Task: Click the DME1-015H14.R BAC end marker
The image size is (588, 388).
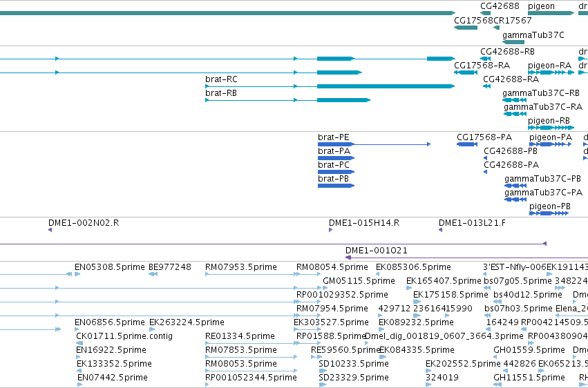Action: click(x=330, y=230)
